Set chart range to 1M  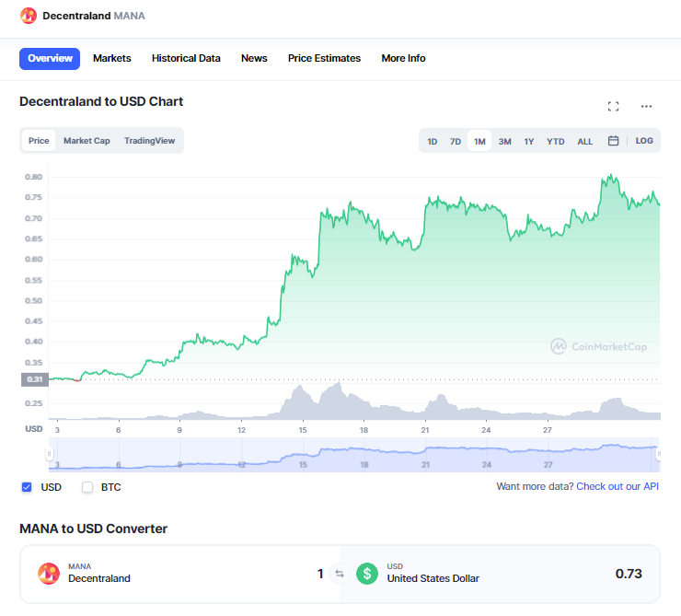point(479,141)
